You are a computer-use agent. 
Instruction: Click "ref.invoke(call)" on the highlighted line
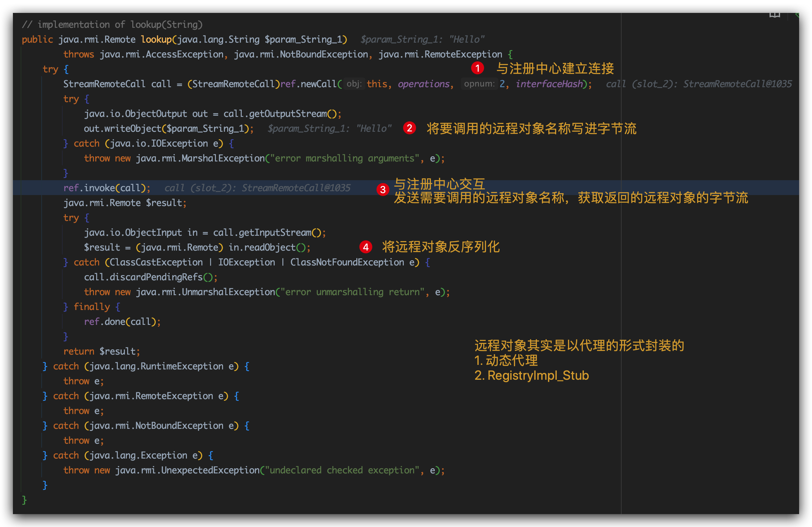click(104, 188)
